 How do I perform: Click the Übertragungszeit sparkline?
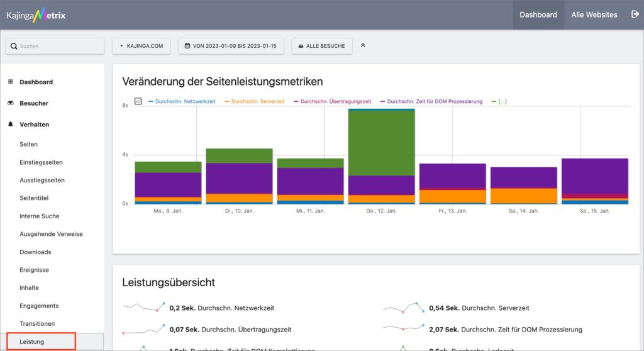tap(144, 329)
